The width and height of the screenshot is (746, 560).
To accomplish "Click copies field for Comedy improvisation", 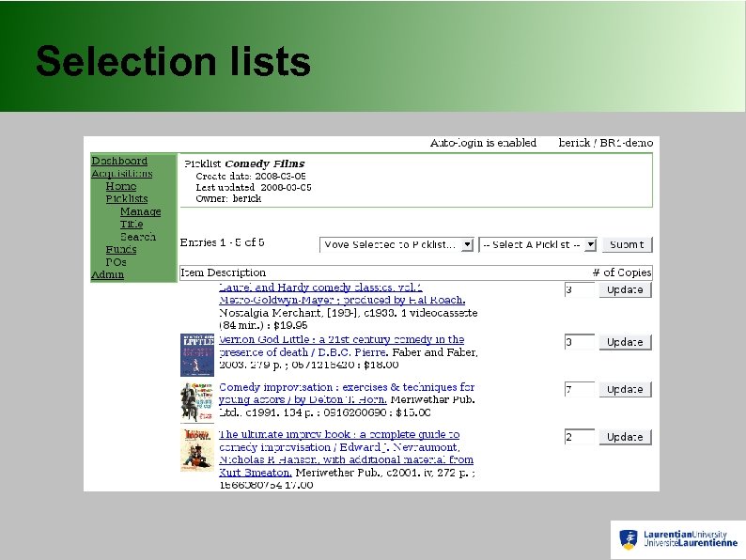I will (x=580, y=390).
